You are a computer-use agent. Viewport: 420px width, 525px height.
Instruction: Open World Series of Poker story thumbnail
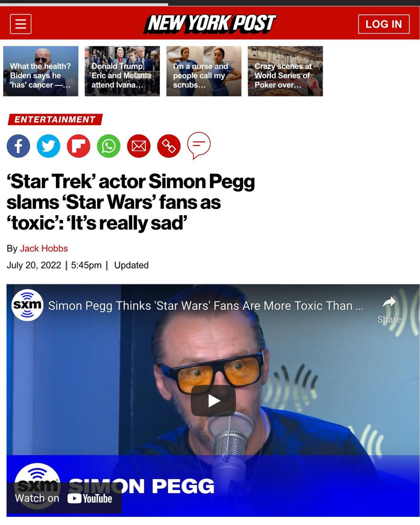coord(285,71)
